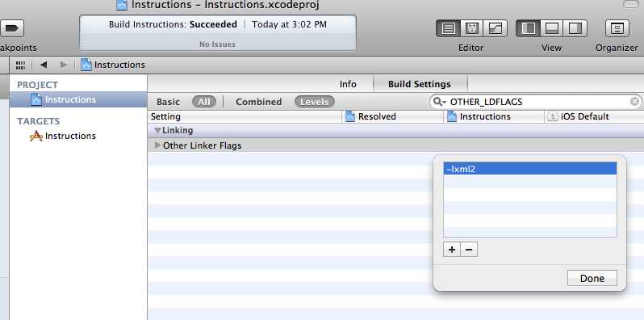Toggle the debug area view button
Viewport: 644px width, 320px height.
click(551, 28)
